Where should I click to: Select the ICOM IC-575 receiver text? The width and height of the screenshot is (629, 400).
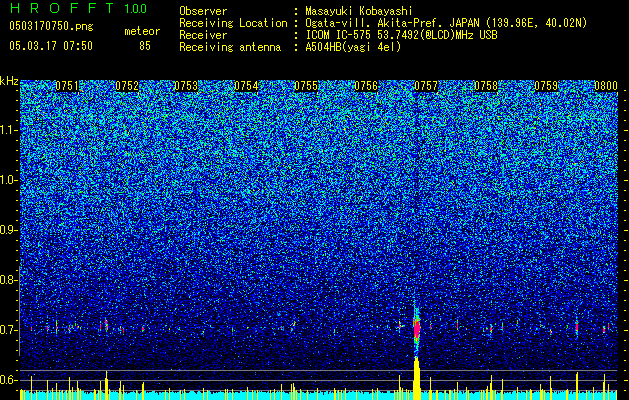(x=401, y=35)
